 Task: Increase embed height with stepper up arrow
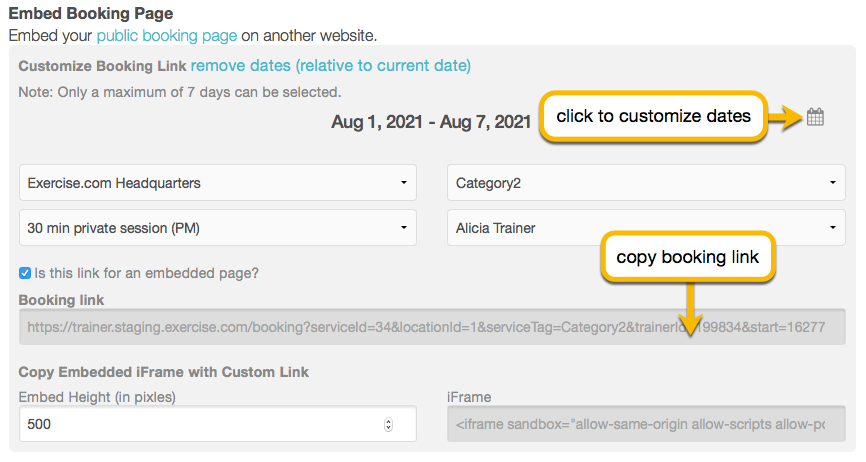pos(389,421)
